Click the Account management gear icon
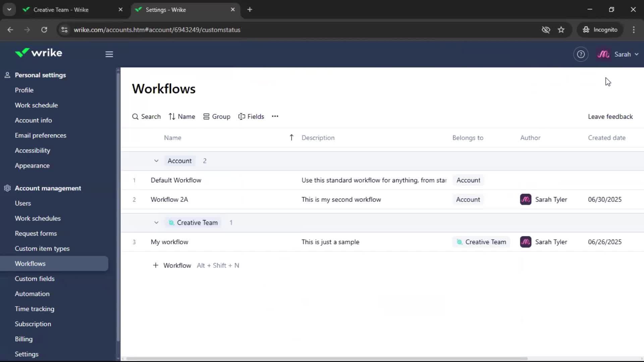The height and width of the screenshot is (362, 644). (x=7, y=188)
